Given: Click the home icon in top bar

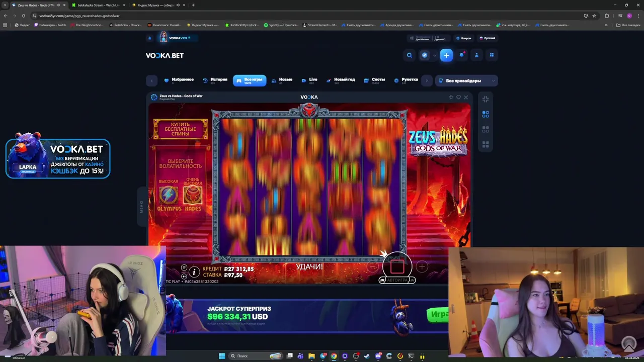Looking at the screenshot, I should (149, 38).
